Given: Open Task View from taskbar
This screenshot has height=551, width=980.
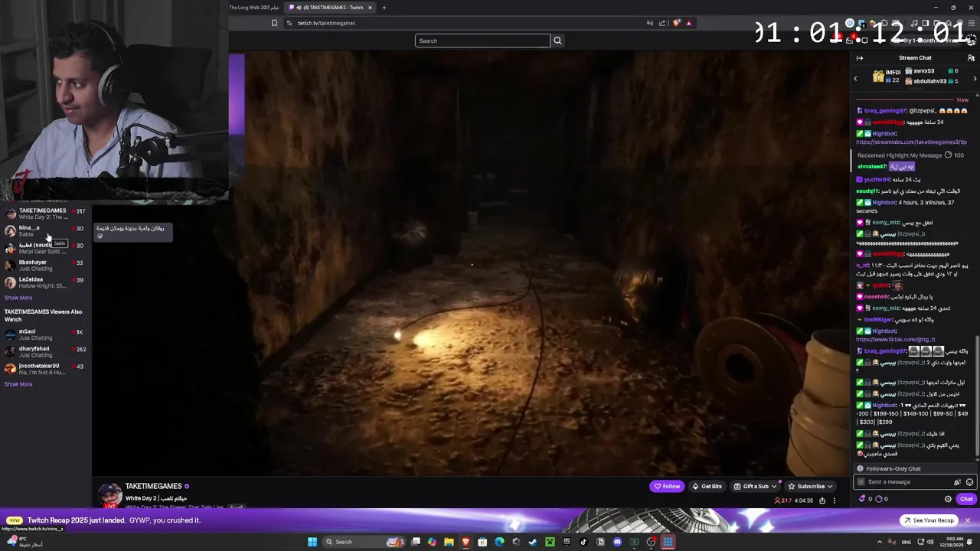Looking at the screenshot, I should pyautogui.click(x=415, y=542).
